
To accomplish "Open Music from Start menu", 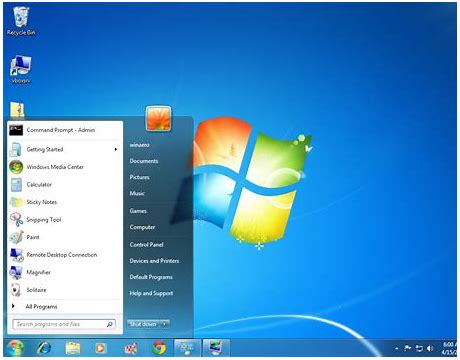I will pos(137,193).
